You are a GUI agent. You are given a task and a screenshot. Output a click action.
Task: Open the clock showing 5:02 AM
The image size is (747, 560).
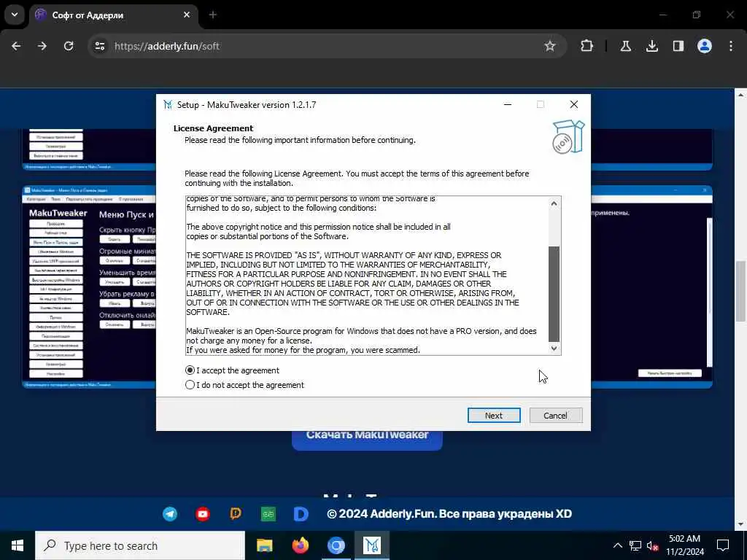[684, 545]
